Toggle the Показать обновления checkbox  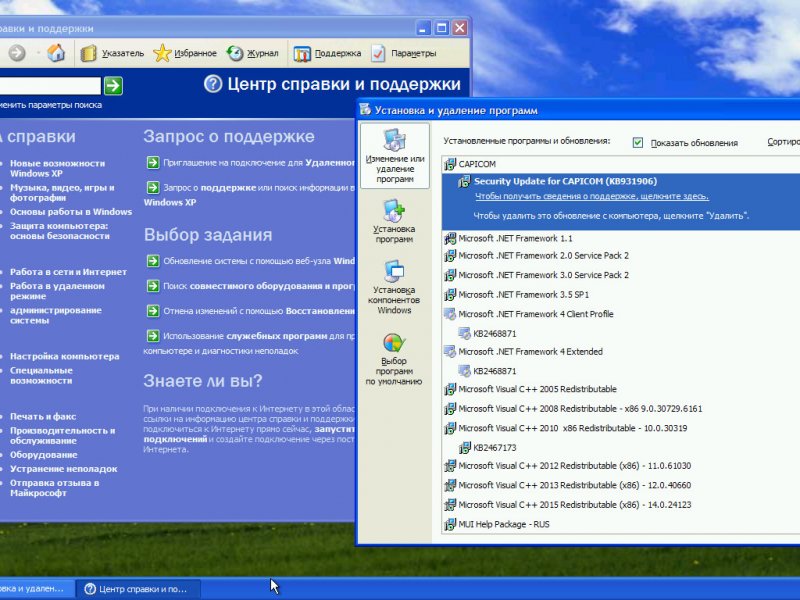638,143
